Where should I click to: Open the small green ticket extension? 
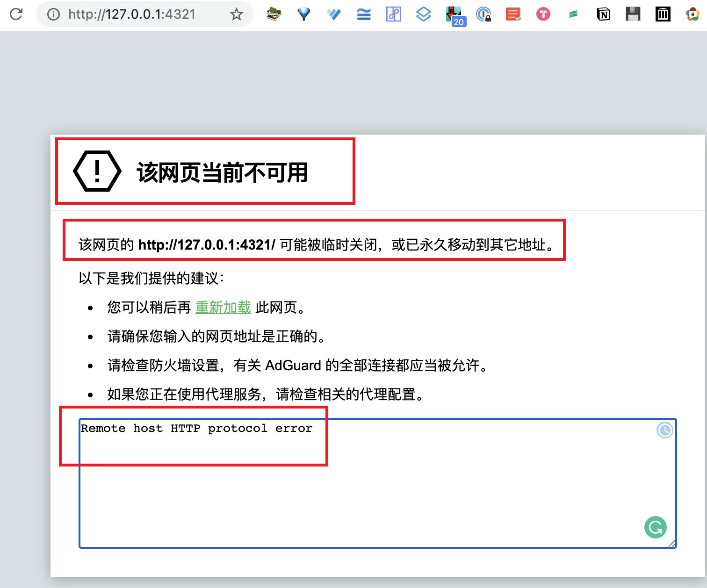(x=573, y=14)
